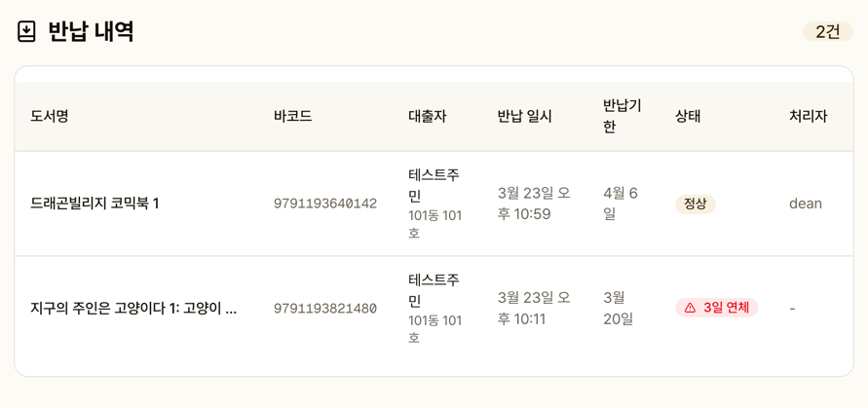Viewport: 868px width, 408px height.
Task: Click the 반납기한 column header
Action: pos(622,117)
